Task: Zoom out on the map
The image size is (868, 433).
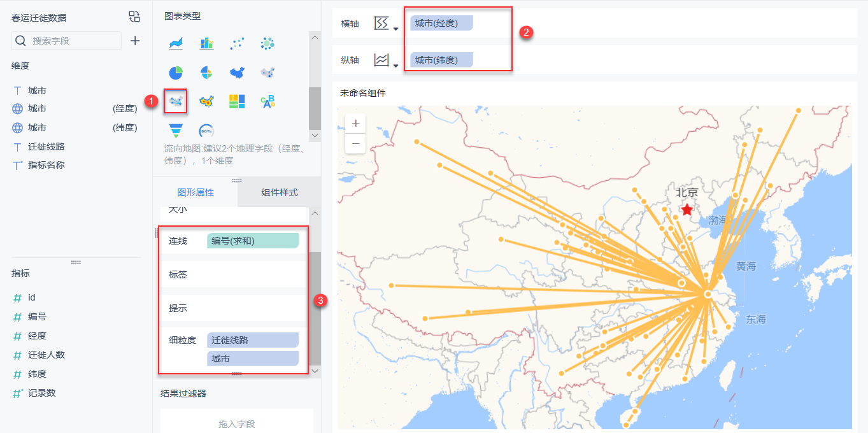Action: click(355, 143)
